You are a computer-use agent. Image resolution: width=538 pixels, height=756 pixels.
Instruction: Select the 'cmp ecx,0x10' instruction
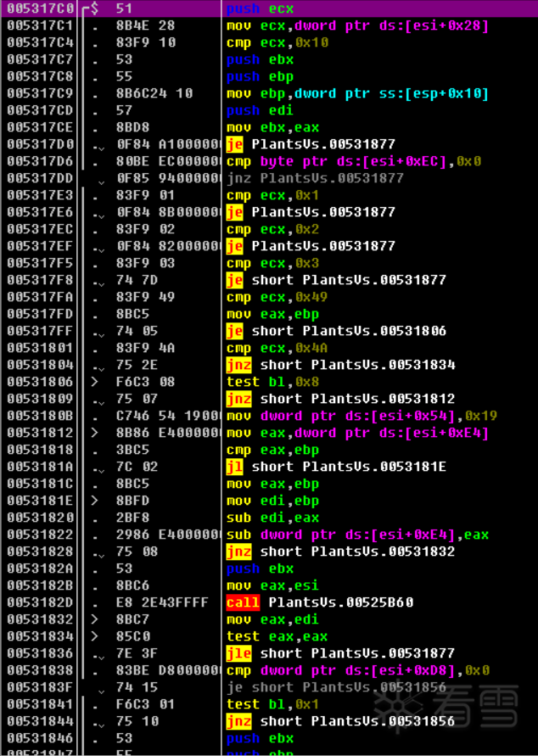pos(277,42)
